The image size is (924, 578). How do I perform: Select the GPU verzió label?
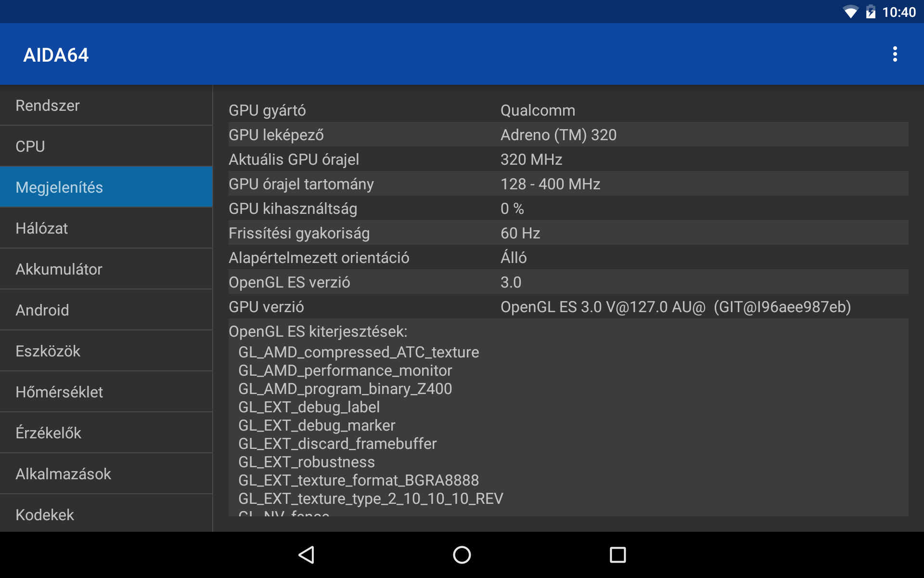click(x=266, y=307)
